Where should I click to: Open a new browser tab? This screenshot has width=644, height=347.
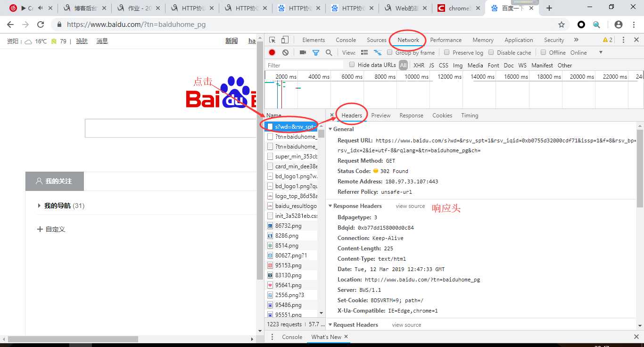(x=549, y=8)
